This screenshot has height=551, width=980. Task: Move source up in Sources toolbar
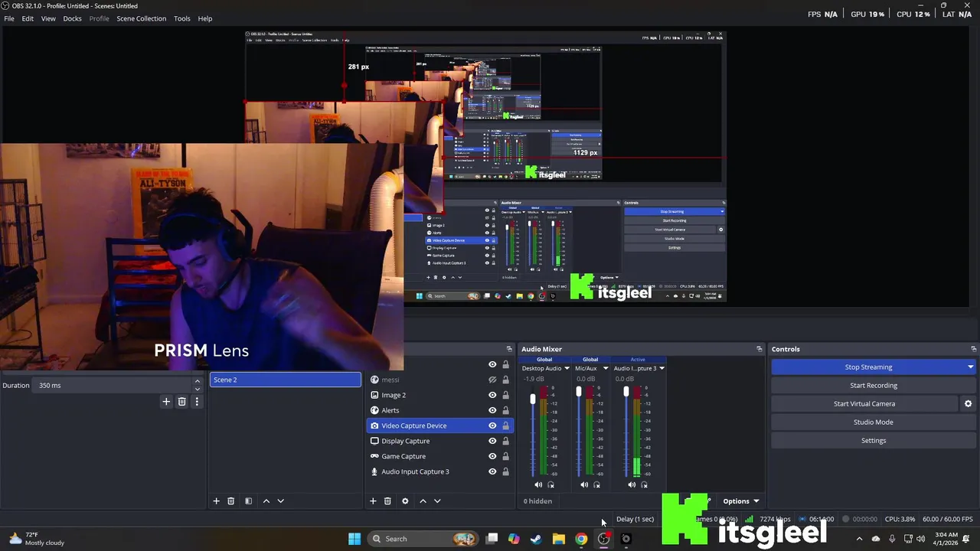tap(423, 500)
